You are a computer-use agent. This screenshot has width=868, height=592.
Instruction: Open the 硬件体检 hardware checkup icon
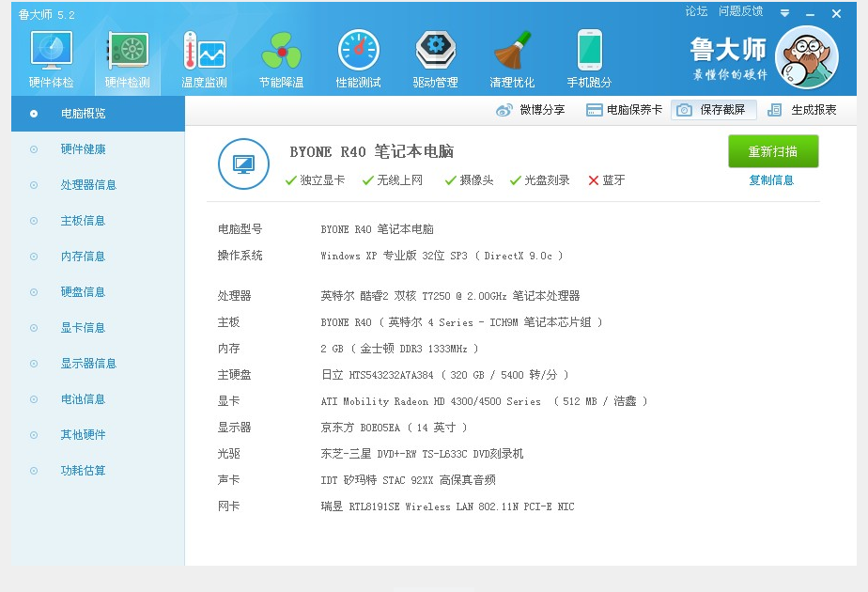[51, 53]
